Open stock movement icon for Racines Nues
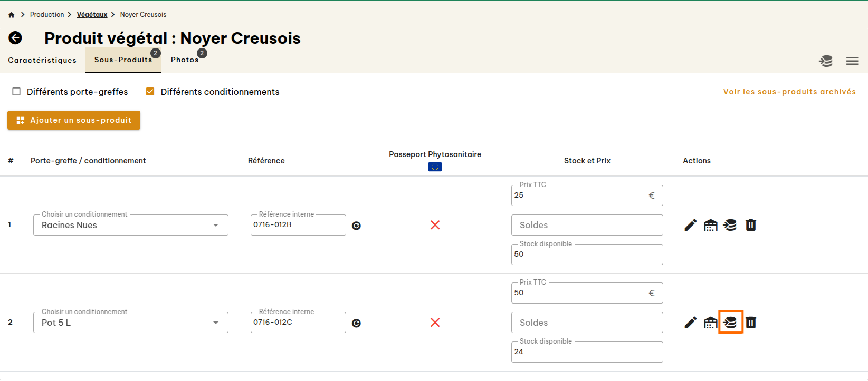This screenshot has height=381, width=868. (x=730, y=225)
